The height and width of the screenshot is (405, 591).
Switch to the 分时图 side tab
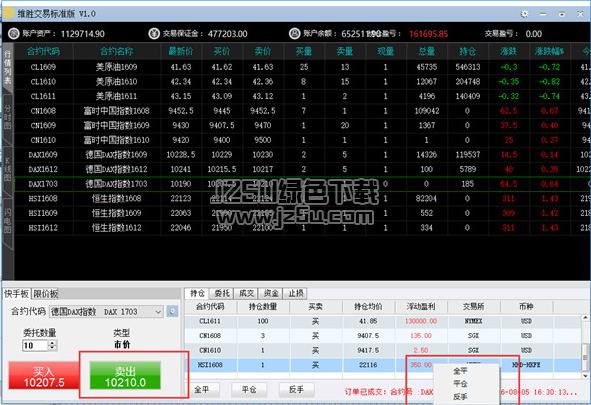pos(8,118)
